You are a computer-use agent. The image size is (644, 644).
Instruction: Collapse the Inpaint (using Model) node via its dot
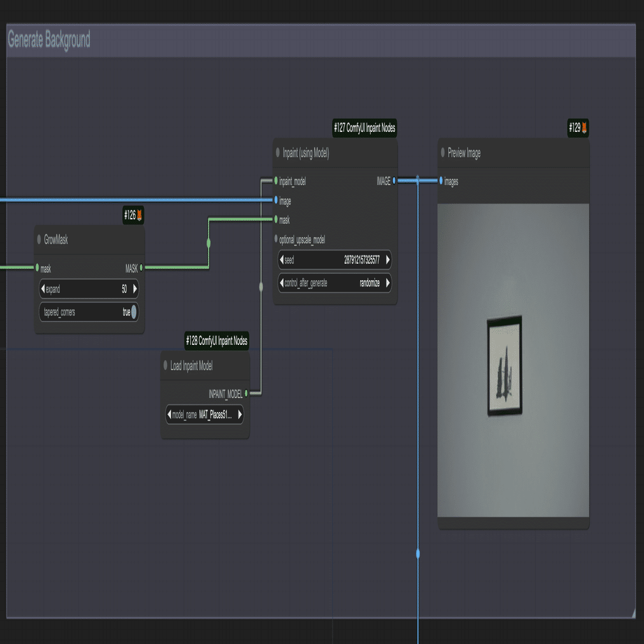(278, 153)
